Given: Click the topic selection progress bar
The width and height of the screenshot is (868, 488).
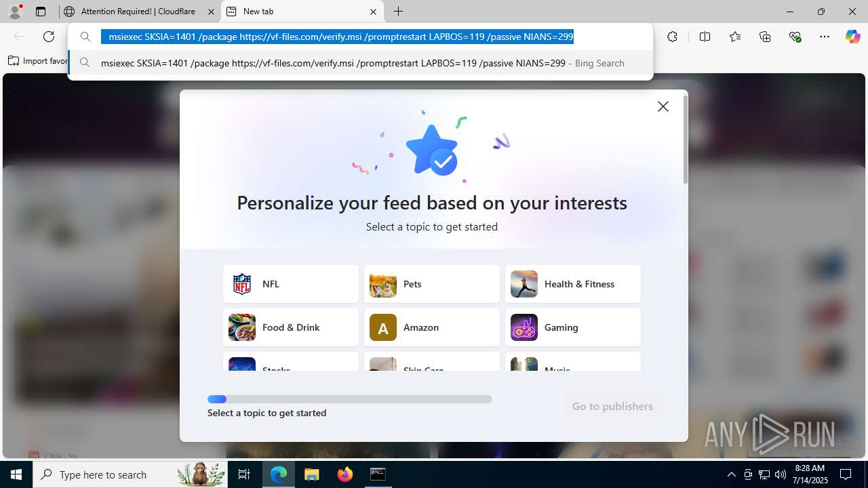Looking at the screenshot, I should point(350,399).
